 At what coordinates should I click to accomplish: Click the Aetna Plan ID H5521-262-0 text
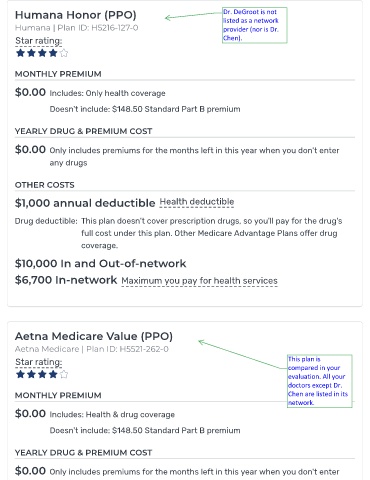(127, 349)
